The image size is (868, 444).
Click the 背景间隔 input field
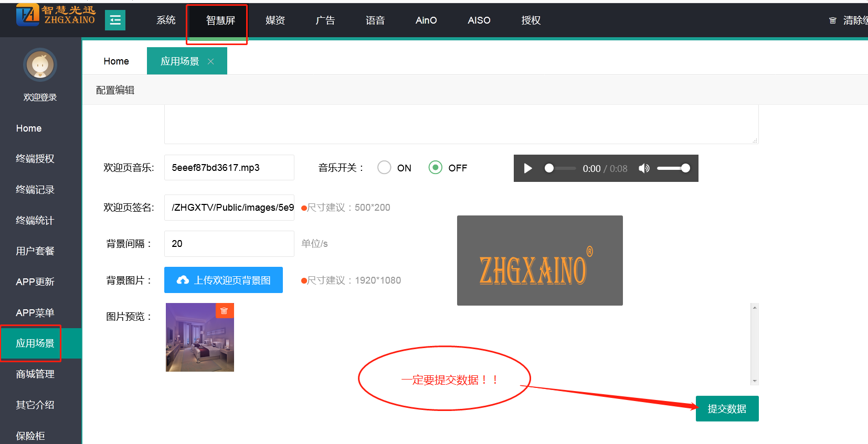pyautogui.click(x=229, y=244)
